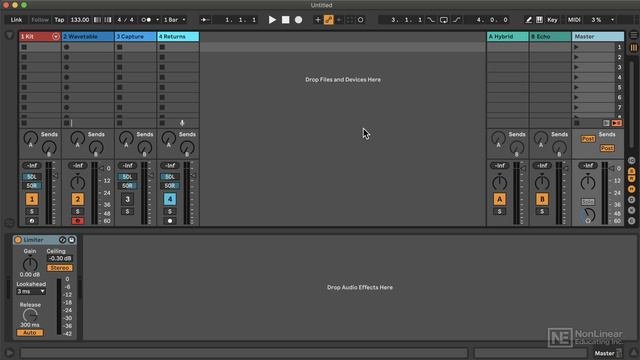Toggle track 4 activator button
Image resolution: width=640 pixels, height=360 pixels.
170,199
